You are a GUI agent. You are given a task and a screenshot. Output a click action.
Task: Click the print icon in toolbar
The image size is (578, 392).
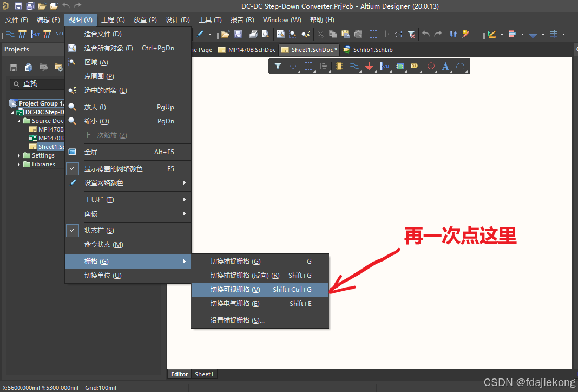[253, 34]
